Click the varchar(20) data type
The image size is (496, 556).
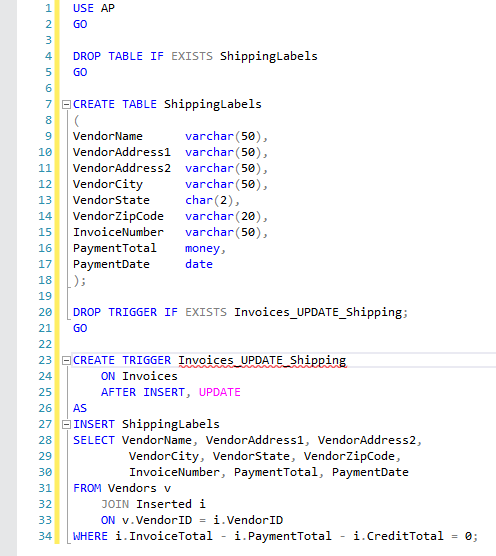[223, 216]
